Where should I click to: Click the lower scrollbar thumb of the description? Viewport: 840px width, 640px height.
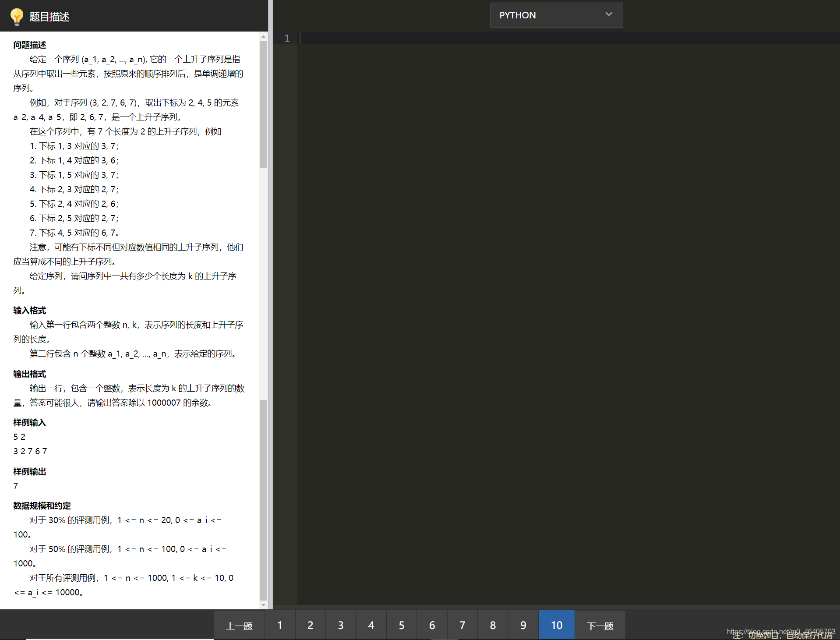coord(263,500)
